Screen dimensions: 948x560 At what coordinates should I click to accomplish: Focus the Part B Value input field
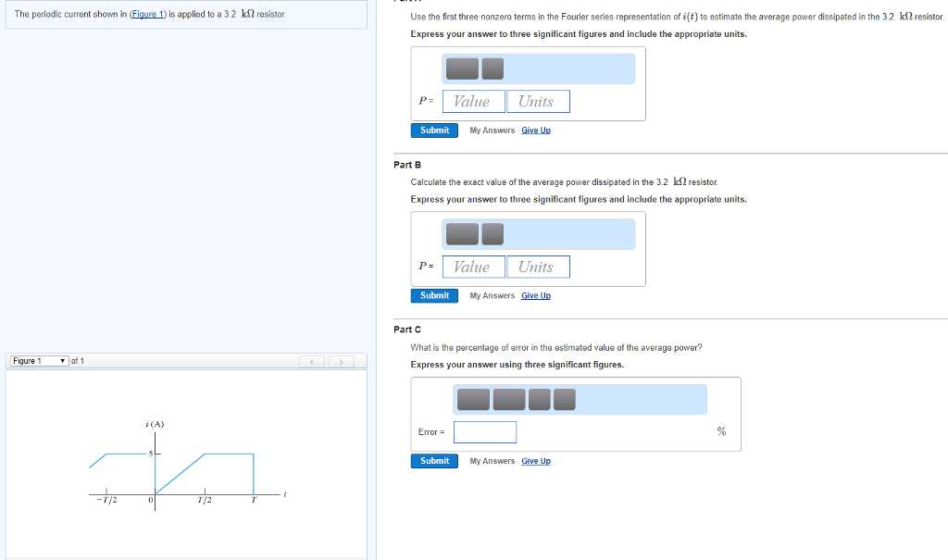tap(473, 267)
